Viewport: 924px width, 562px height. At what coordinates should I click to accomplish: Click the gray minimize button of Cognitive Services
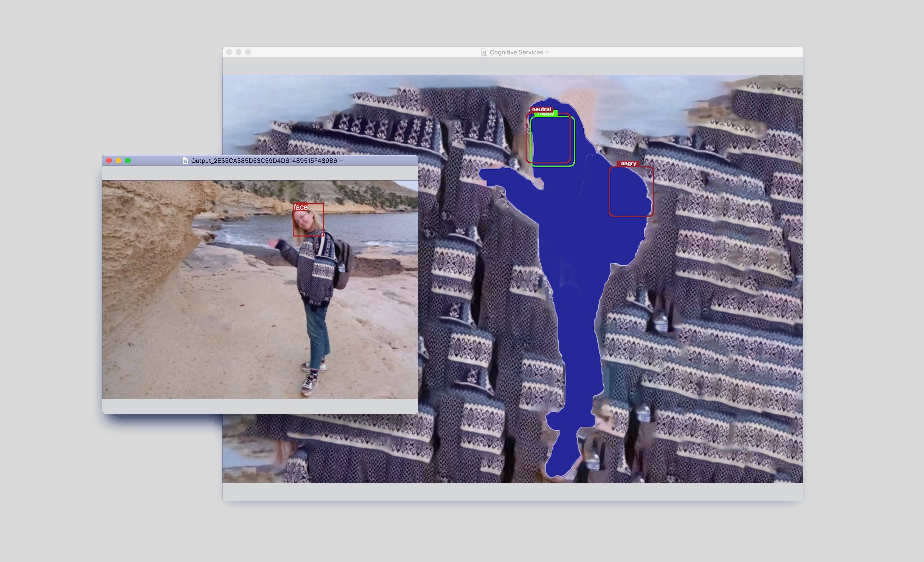tap(239, 52)
